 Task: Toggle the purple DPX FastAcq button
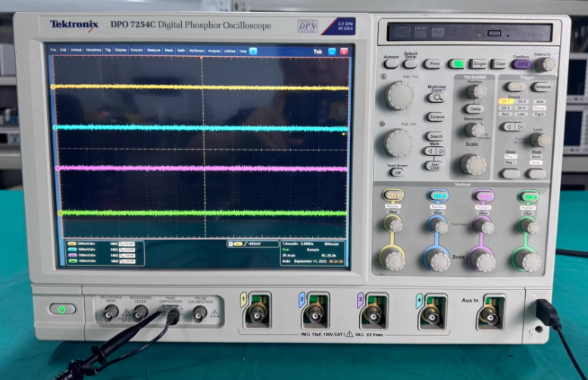(x=522, y=64)
